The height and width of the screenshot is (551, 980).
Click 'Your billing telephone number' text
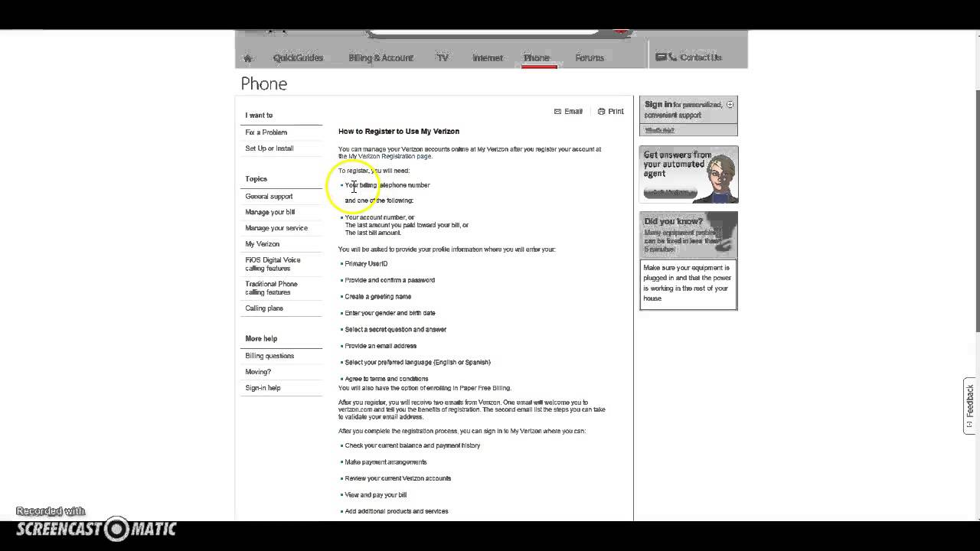point(387,185)
